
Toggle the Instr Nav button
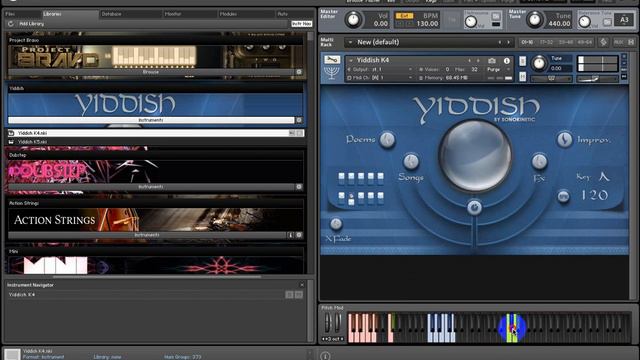tap(302, 24)
